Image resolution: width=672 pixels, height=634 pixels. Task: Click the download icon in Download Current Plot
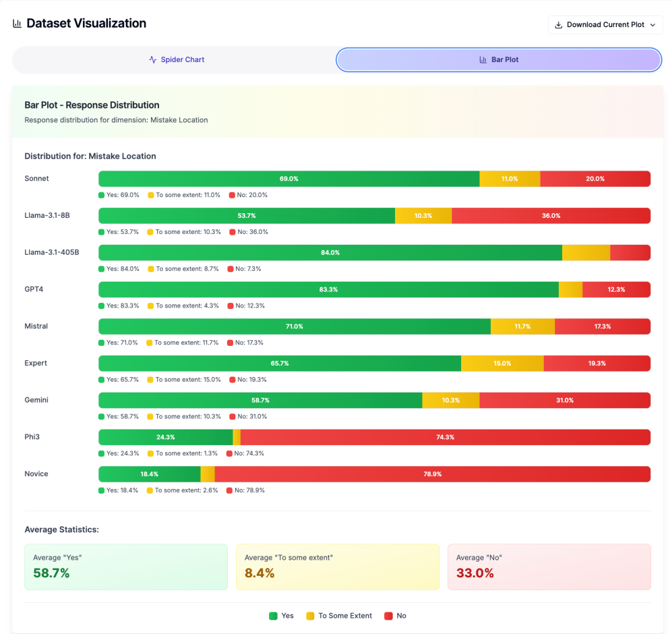pyautogui.click(x=558, y=25)
